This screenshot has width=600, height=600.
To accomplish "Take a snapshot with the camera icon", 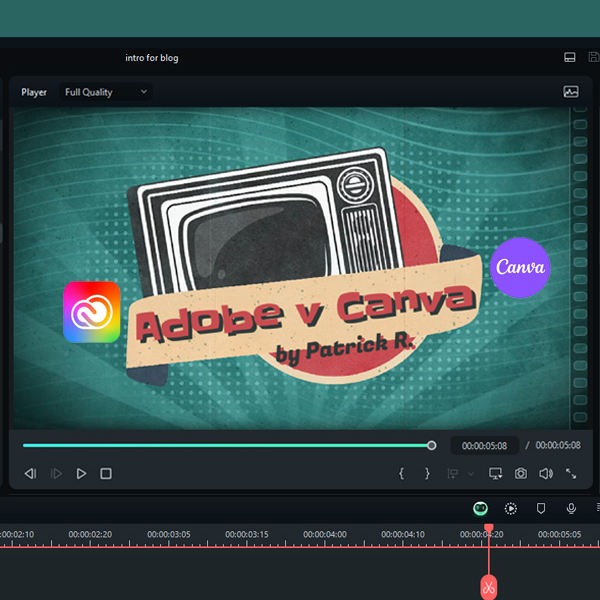I will click(x=521, y=474).
